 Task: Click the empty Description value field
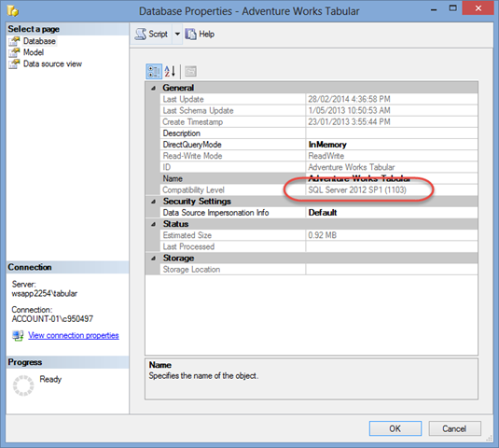coord(392,133)
